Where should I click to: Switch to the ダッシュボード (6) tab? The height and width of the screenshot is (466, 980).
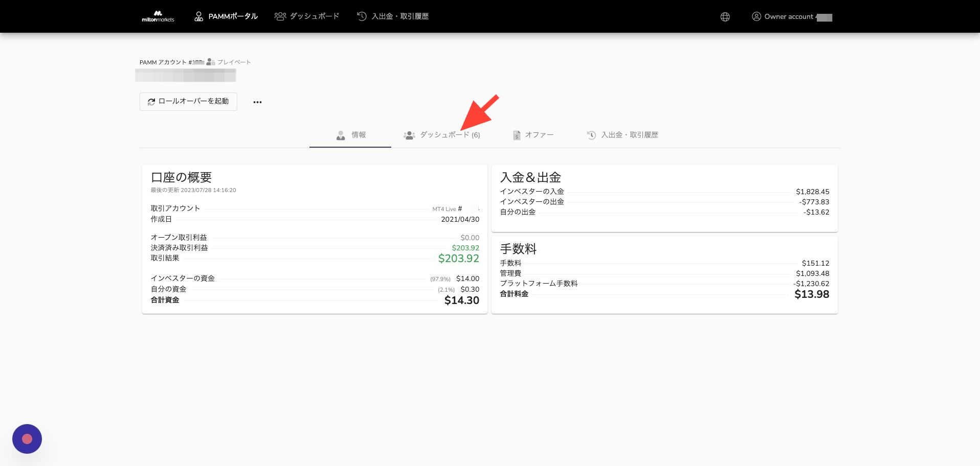click(x=442, y=135)
